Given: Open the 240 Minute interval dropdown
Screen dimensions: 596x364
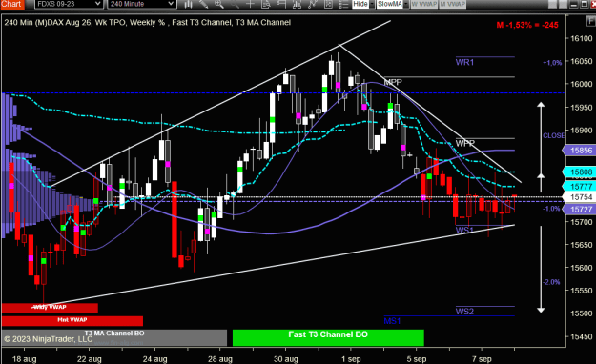Looking at the screenshot, I should point(141,4).
